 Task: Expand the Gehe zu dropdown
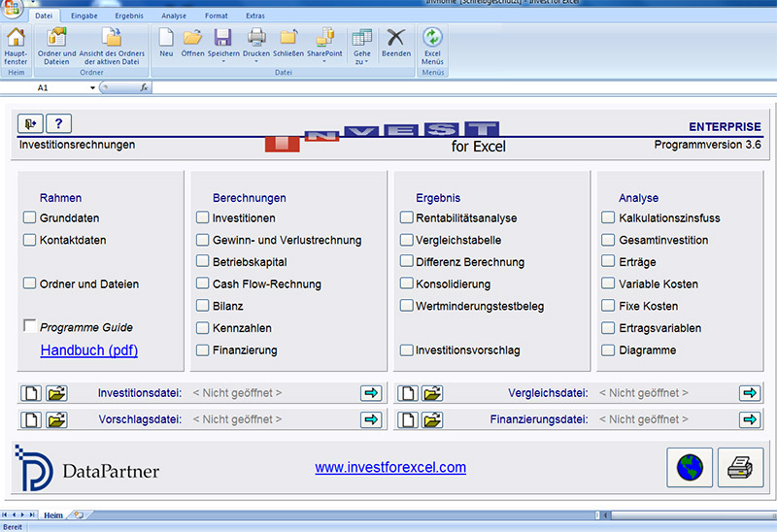point(362,61)
